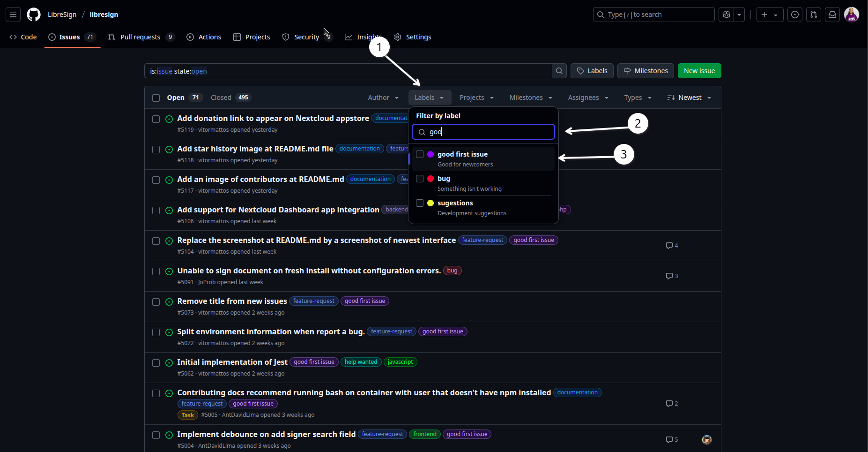
Task: Submit the issue search with the magnifier button
Action: pos(559,71)
